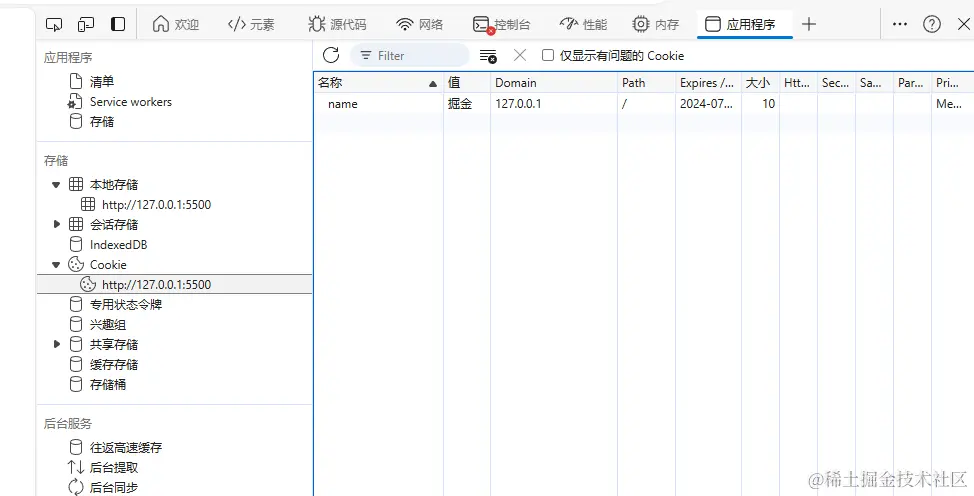Toggle the dock sidebar panel icon
This screenshot has height=496, width=974.
117,24
